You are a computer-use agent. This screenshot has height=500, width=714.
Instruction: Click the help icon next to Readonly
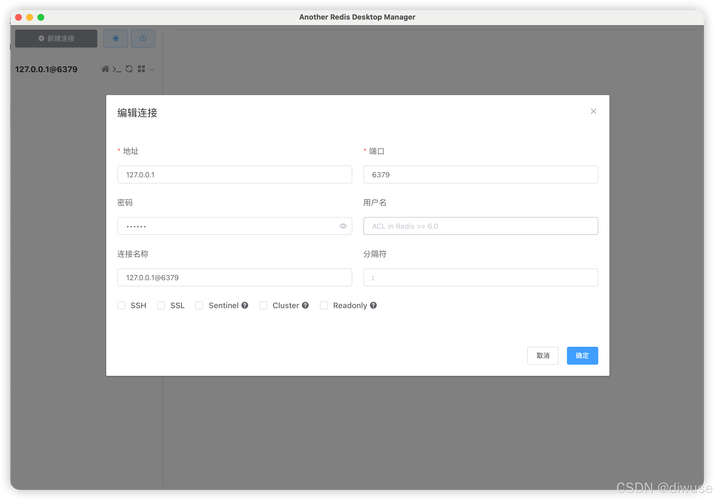(373, 306)
